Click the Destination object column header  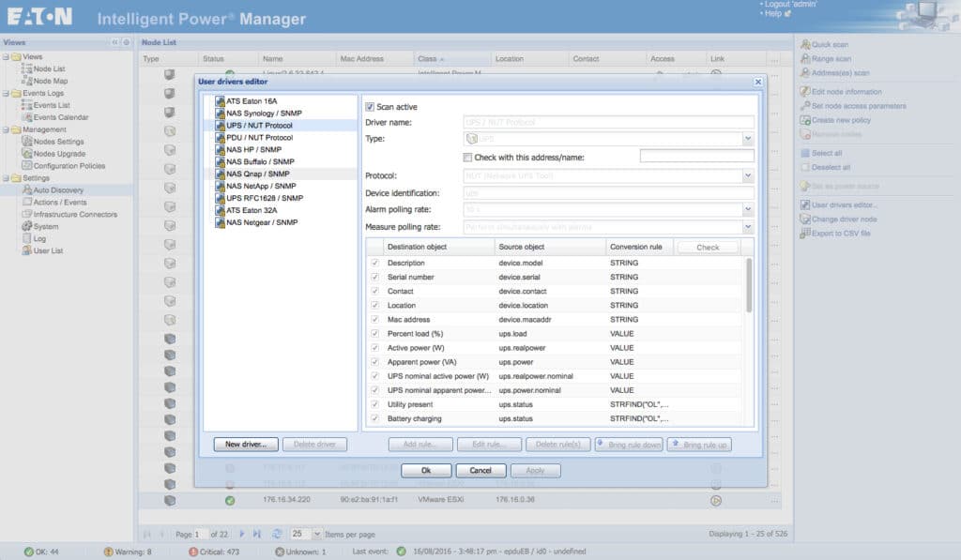coord(438,247)
